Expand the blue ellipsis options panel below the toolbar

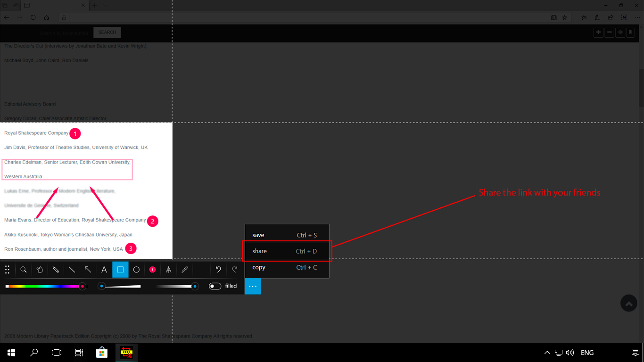click(253, 286)
